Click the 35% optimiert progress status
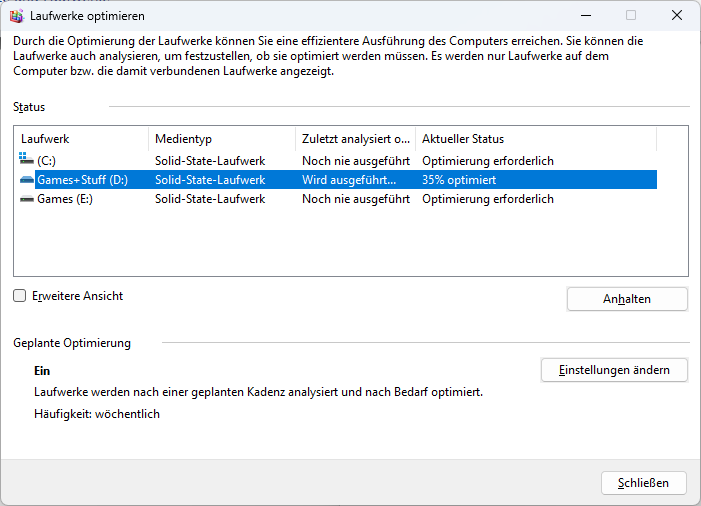 coord(459,180)
